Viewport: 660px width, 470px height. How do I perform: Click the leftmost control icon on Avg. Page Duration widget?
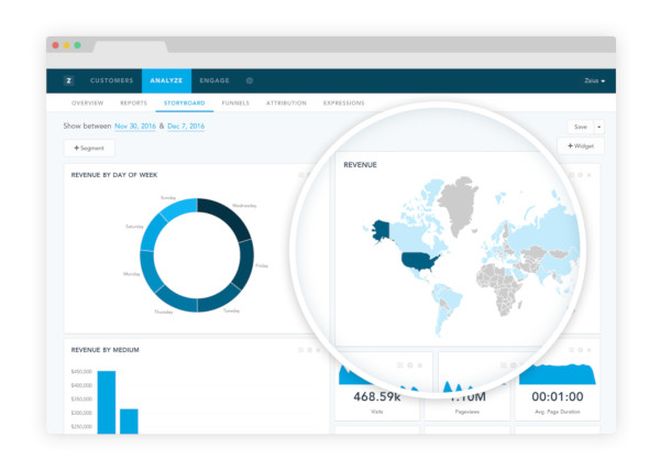coord(572,350)
